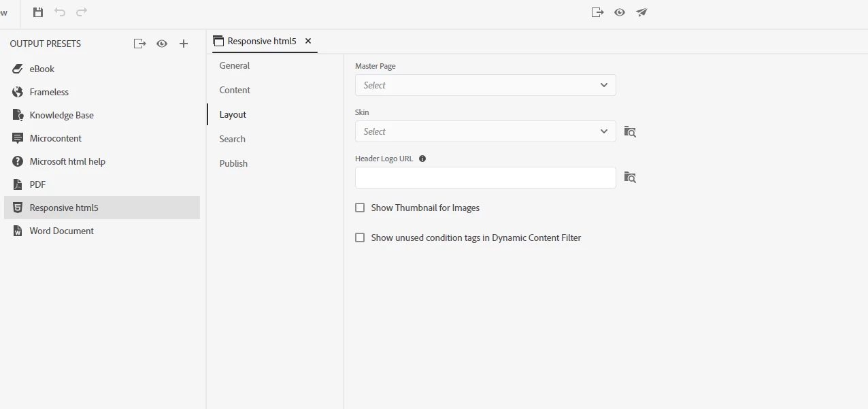Click Header Logo URL info icon
The image size is (868, 409).
coord(422,159)
